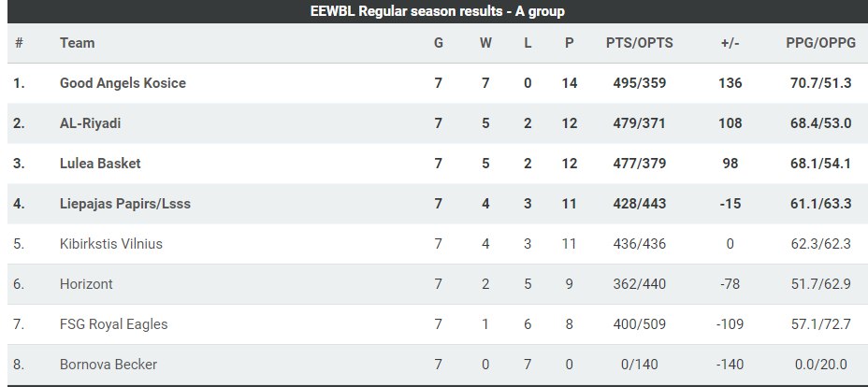Click the PPG/OPPG column header
This screenshot has height=387, width=868.
[x=820, y=43]
